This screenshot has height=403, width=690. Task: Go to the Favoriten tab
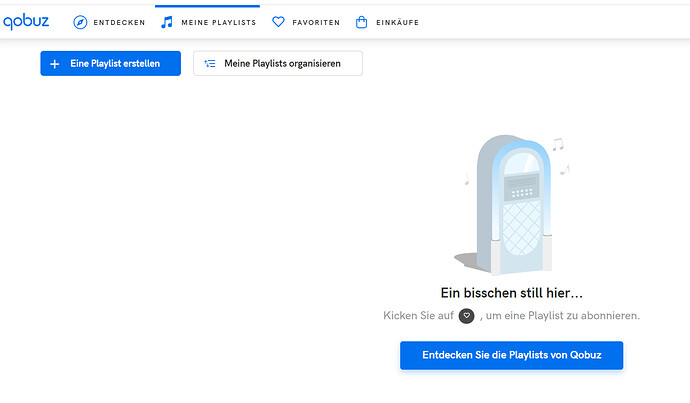pyautogui.click(x=306, y=22)
